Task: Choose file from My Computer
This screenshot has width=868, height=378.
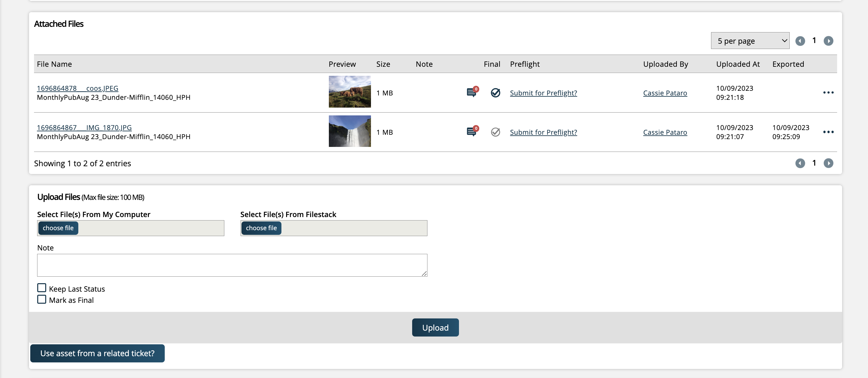Action: pyautogui.click(x=58, y=228)
